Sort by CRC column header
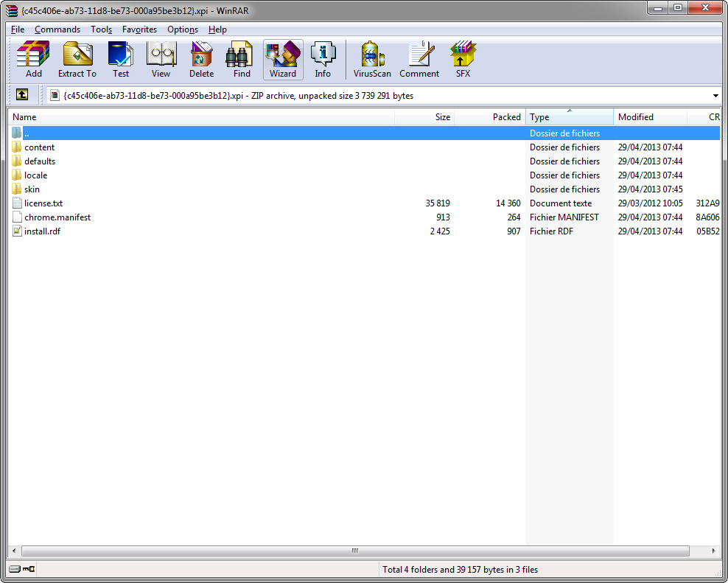728x583 pixels. [704, 117]
